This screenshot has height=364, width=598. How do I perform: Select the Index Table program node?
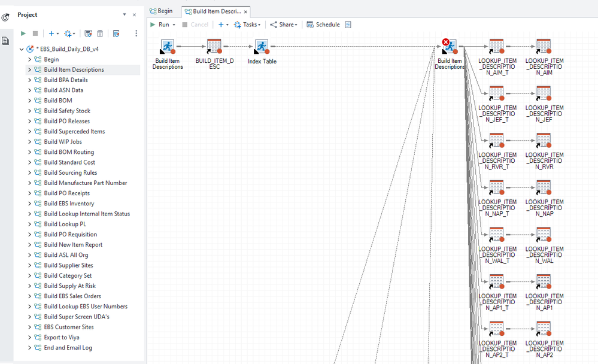[262, 47]
